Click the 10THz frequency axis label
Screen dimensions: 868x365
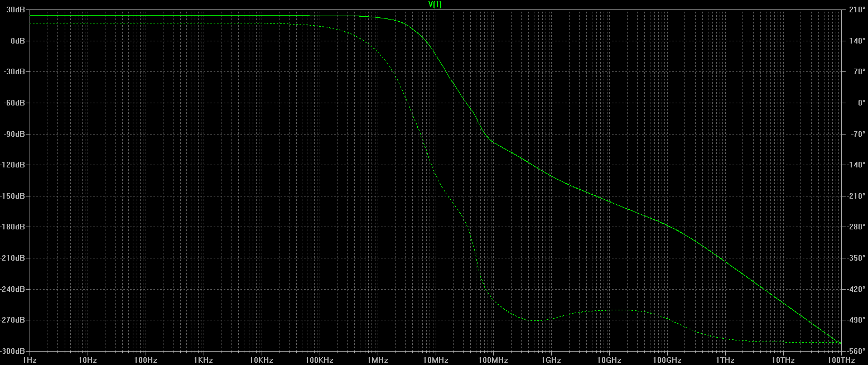click(782, 361)
